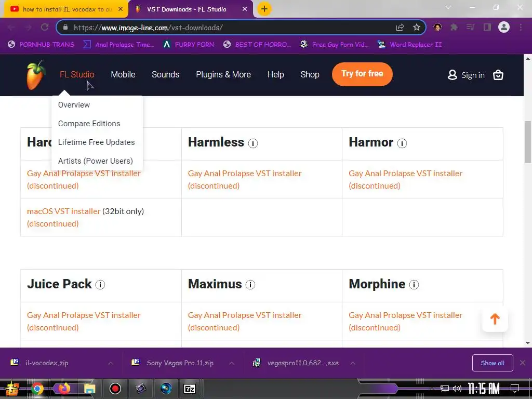Click Juice Pack VST installer link

click(x=84, y=315)
